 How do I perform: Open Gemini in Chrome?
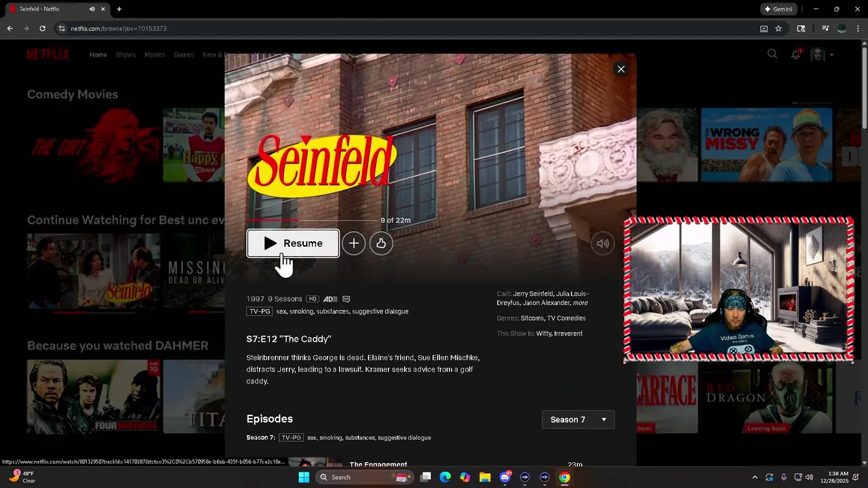coord(777,9)
